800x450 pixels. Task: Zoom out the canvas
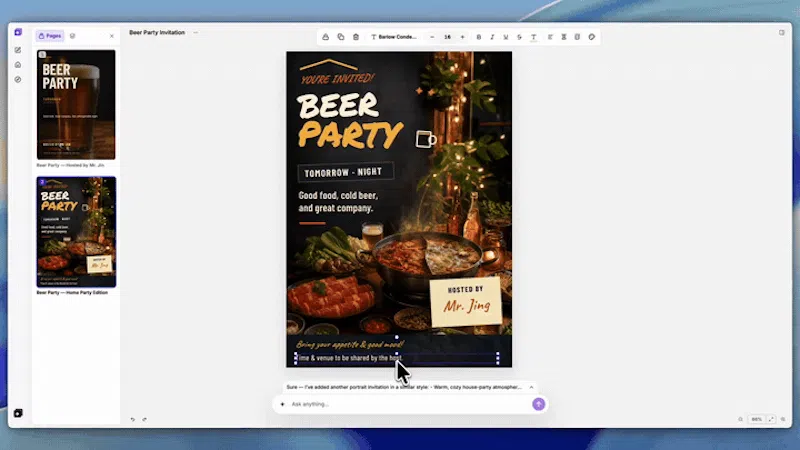coord(740,419)
